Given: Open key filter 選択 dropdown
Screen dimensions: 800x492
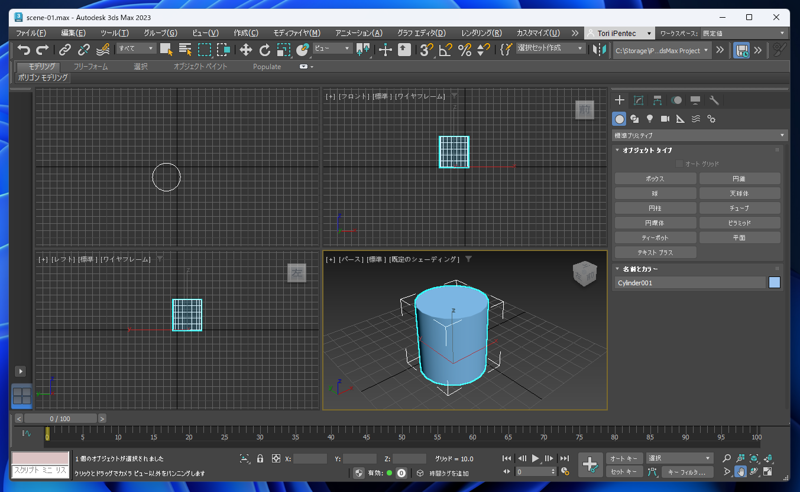Looking at the screenshot, I should [679, 458].
